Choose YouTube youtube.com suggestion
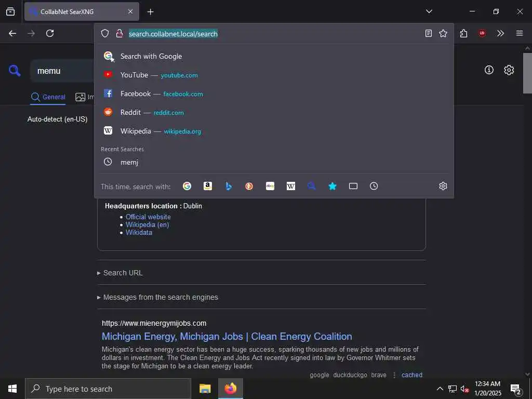Image resolution: width=532 pixels, height=399 pixels. click(x=274, y=75)
